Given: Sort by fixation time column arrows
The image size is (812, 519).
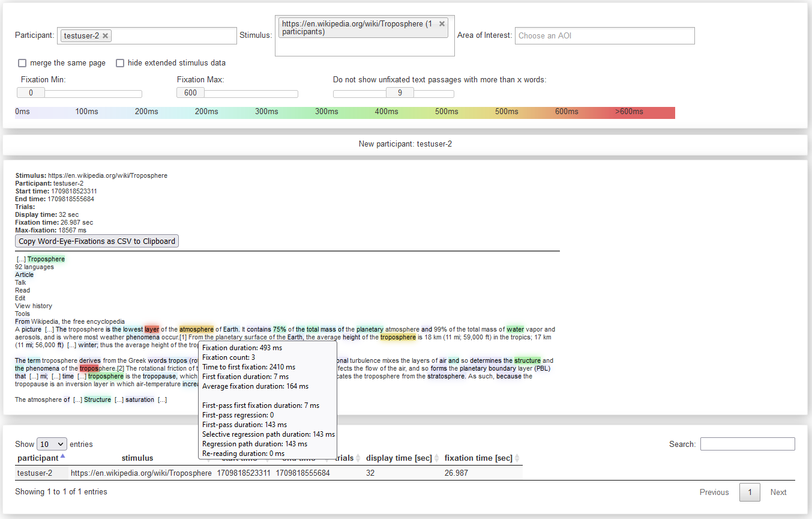Looking at the screenshot, I should click(517, 458).
